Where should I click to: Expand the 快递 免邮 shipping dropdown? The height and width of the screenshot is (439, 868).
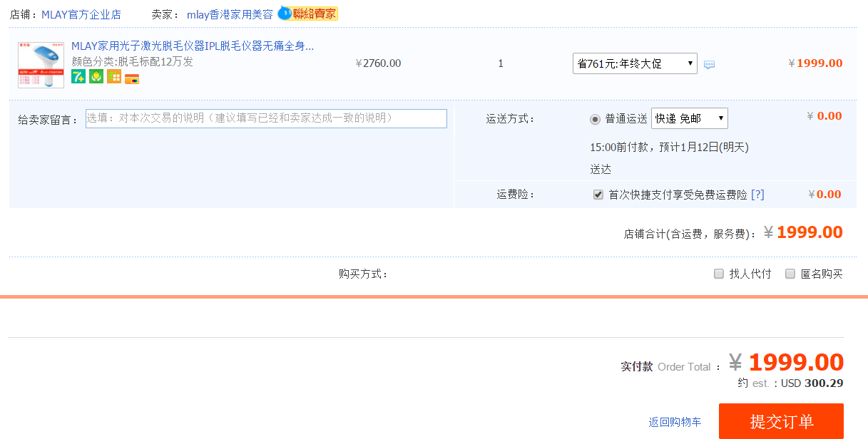[x=689, y=118]
